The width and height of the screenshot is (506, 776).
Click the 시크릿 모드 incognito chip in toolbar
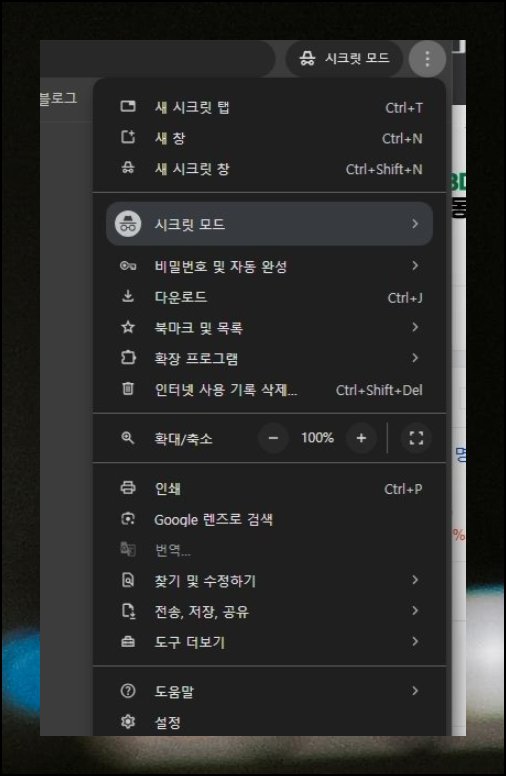(345, 58)
